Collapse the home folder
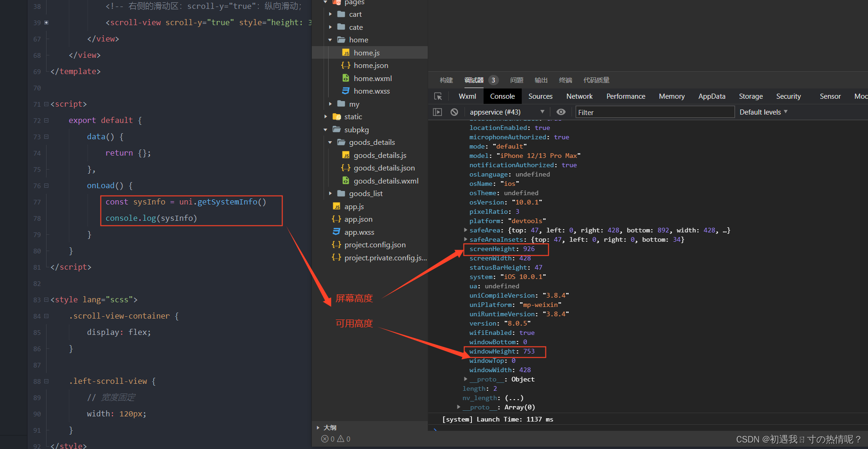This screenshot has width=868, height=449. 330,40
